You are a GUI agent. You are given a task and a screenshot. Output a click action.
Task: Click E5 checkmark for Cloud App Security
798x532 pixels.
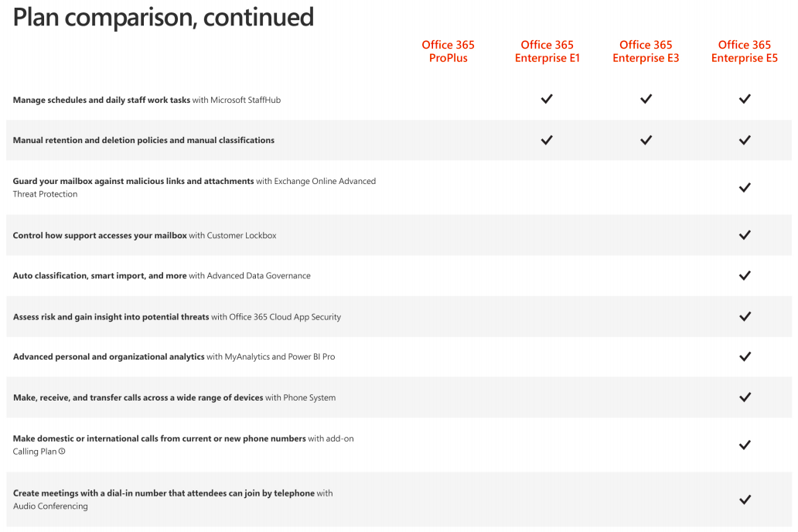coord(745,316)
